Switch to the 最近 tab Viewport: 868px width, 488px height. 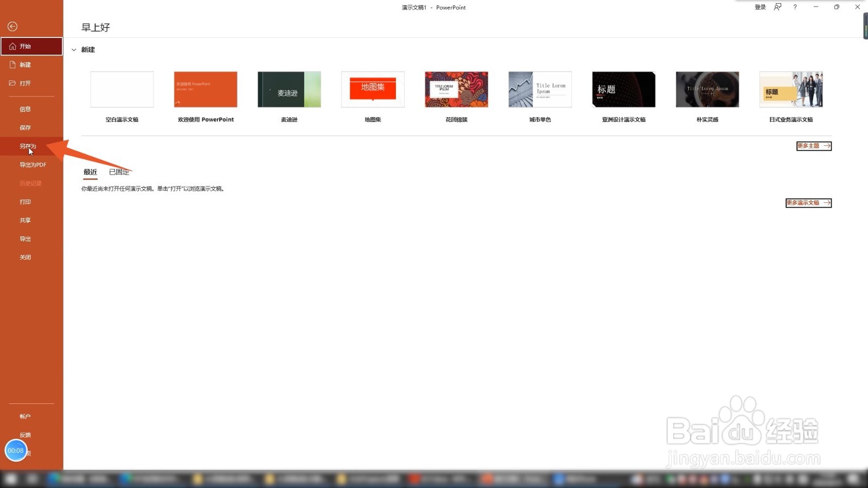click(x=90, y=172)
